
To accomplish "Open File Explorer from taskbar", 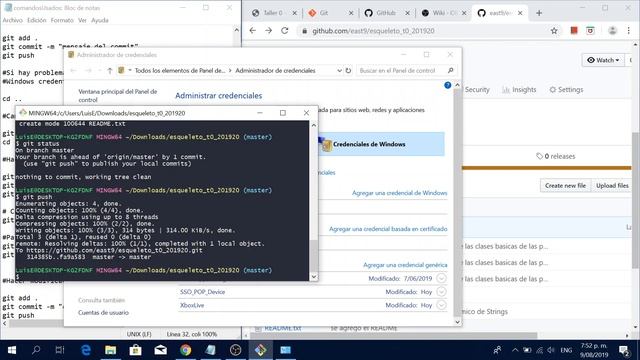I will (110, 350).
